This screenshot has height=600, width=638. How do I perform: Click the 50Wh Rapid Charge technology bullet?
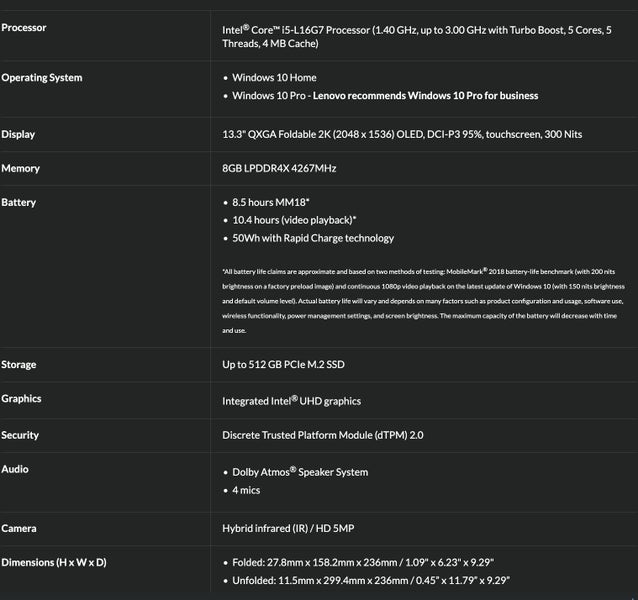[x=313, y=238]
